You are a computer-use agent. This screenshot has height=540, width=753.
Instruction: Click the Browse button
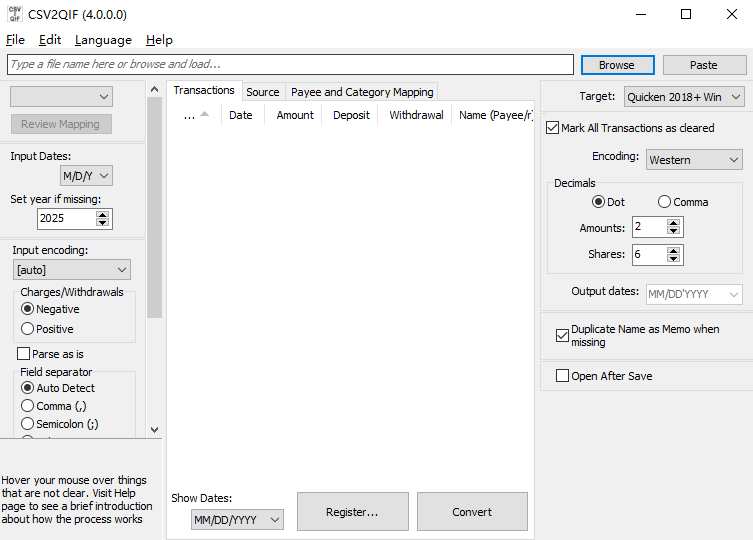pyautogui.click(x=617, y=65)
